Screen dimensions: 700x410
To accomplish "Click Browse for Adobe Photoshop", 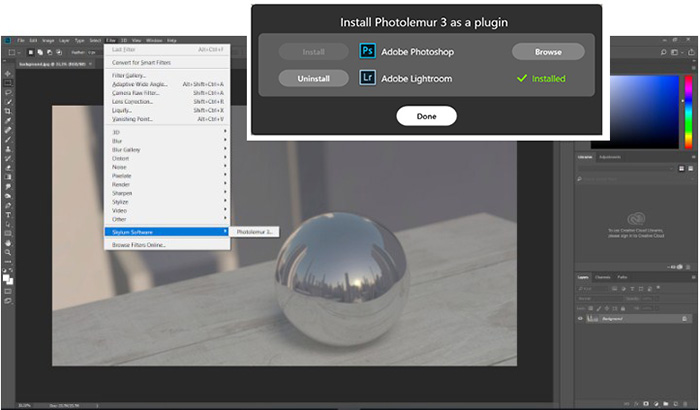I will tap(548, 52).
